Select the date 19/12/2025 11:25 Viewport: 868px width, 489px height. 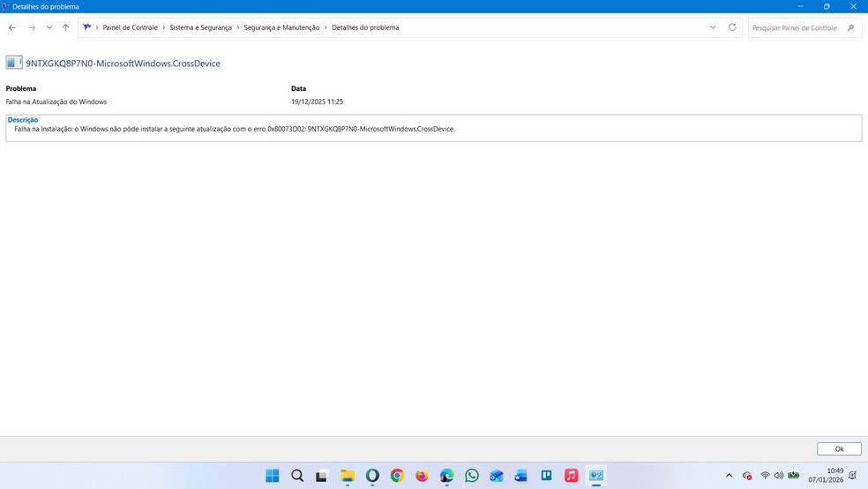[318, 102]
